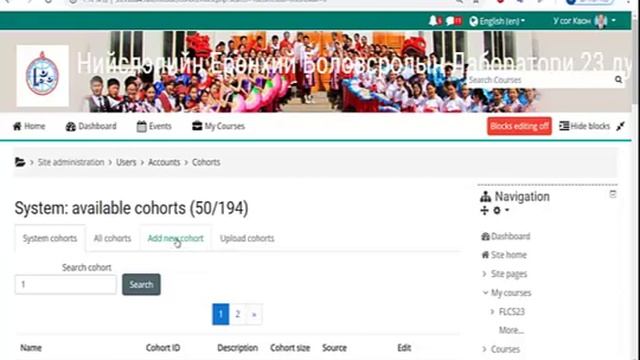Click the Navigation block sitemap icon

pyautogui.click(x=485, y=197)
